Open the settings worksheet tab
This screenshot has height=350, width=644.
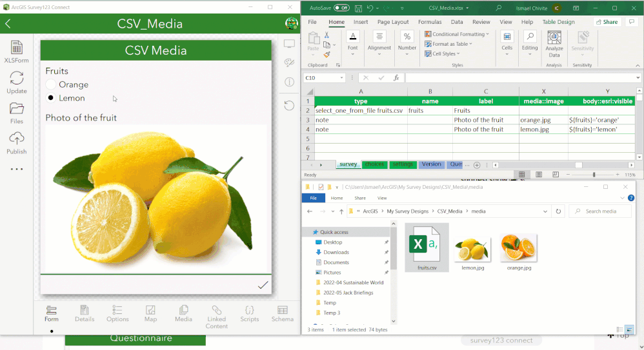pos(403,164)
